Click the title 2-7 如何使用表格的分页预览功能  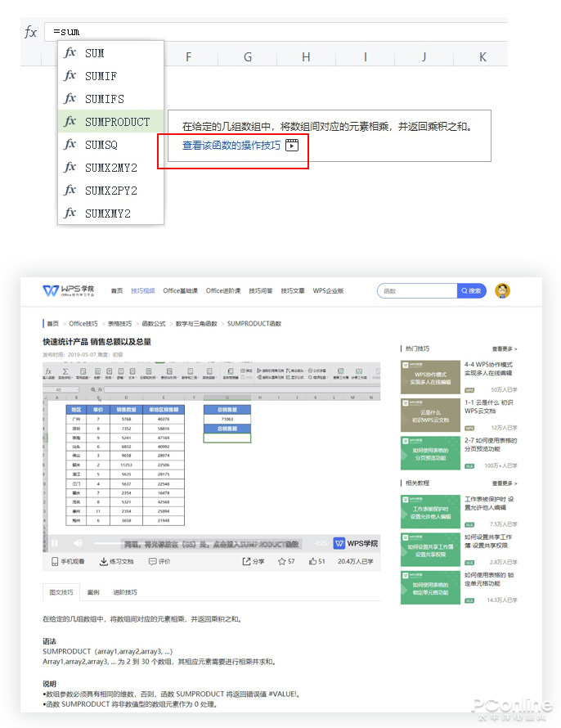(491, 445)
